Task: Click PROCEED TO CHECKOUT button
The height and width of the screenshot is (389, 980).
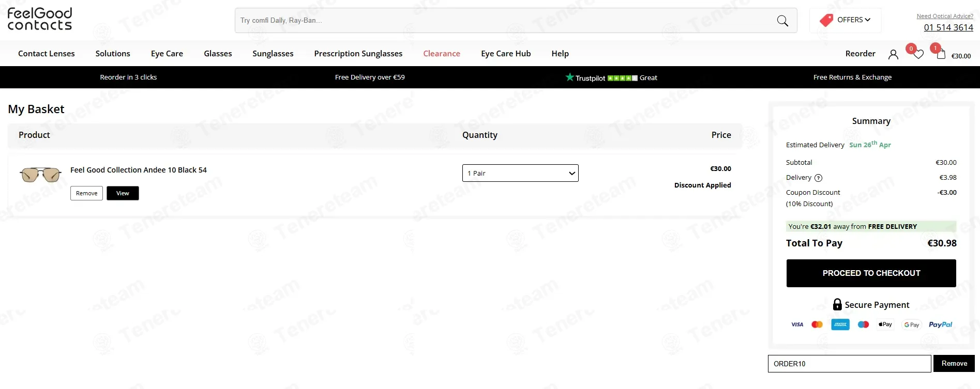Action: 871,273
